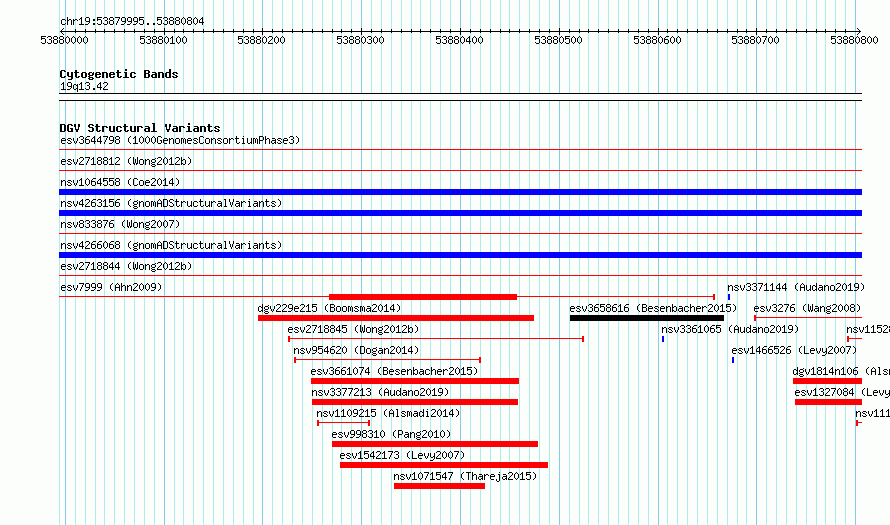
Task: Click the esv2718844 (Wong2012b) label
Action: pos(126,266)
